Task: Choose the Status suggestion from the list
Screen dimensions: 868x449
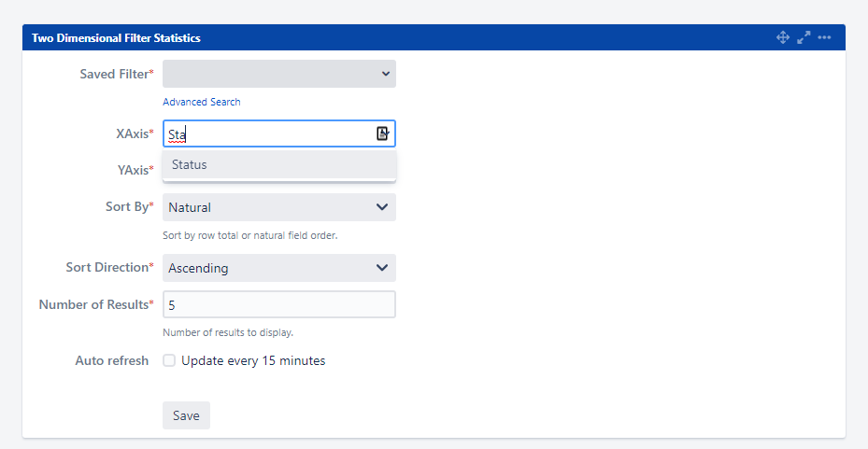Action: (x=279, y=165)
